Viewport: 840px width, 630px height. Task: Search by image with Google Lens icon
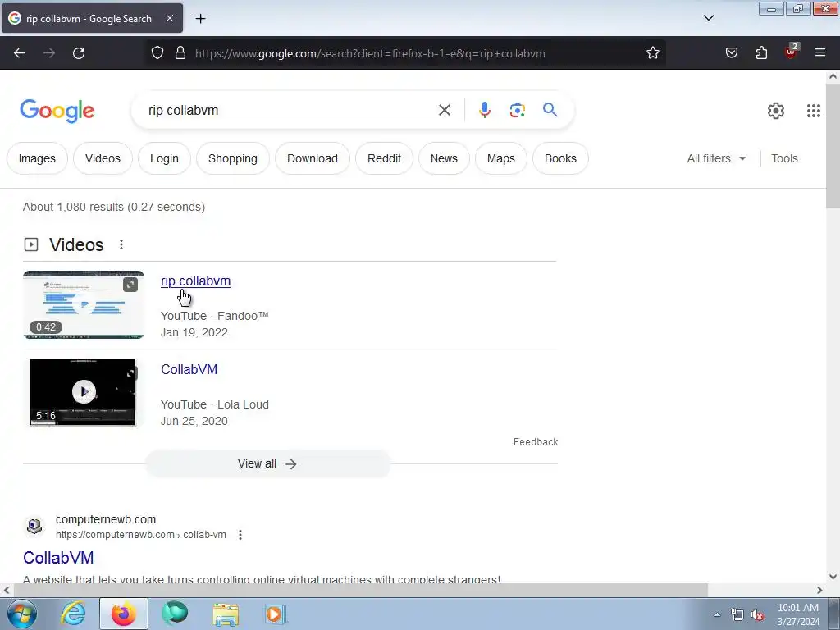click(517, 111)
